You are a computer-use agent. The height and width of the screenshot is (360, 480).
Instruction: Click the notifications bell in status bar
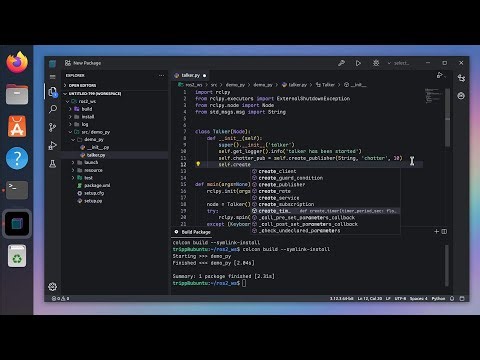pyautogui.click(x=452, y=299)
